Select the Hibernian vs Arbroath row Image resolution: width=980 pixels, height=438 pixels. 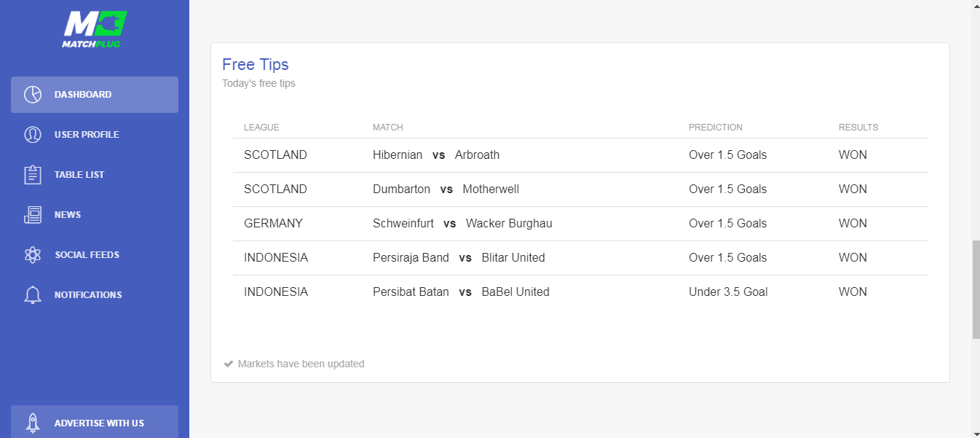point(580,155)
